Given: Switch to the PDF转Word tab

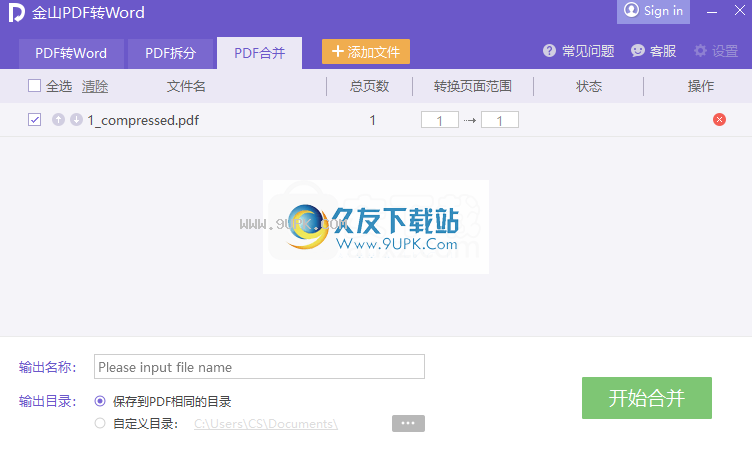Looking at the screenshot, I should (71, 53).
